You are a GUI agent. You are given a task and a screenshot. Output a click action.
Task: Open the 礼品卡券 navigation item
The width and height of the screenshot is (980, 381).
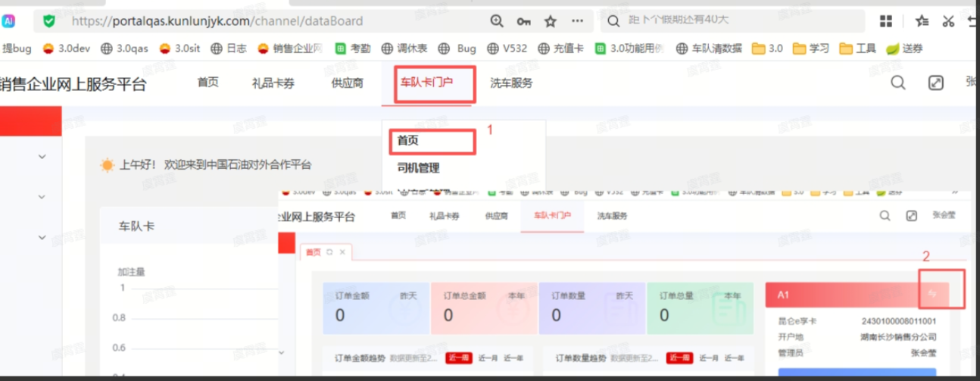click(273, 83)
